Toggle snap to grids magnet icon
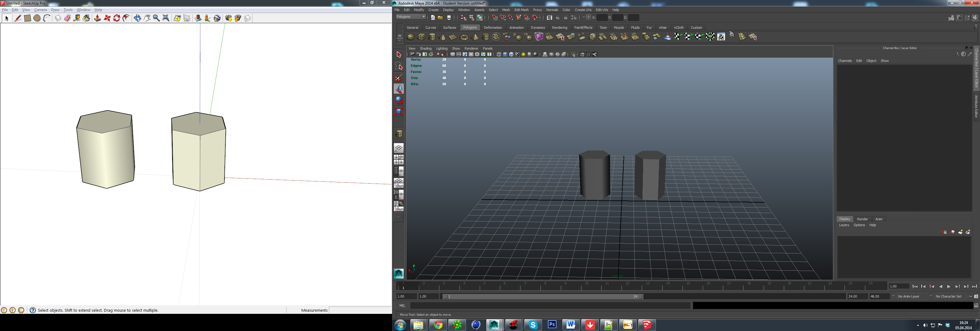Viewport: 980px width, 331px height. (495, 17)
